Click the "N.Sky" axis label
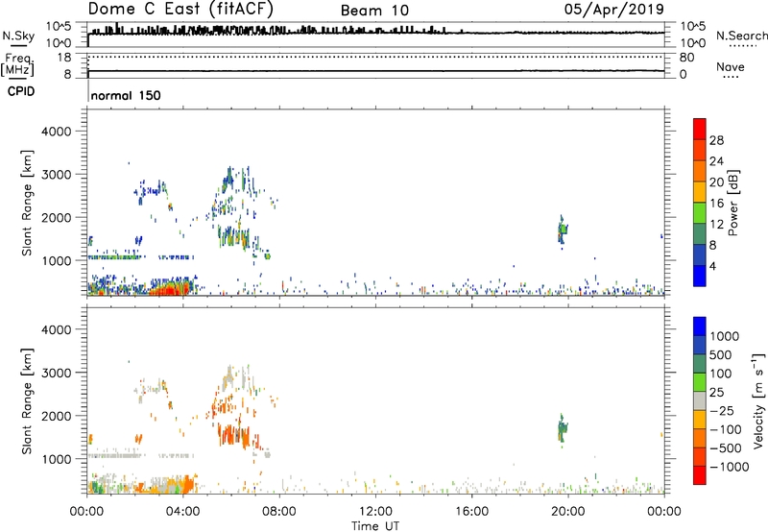This screenshot has width=768, height=532. [x=18, y=36]
